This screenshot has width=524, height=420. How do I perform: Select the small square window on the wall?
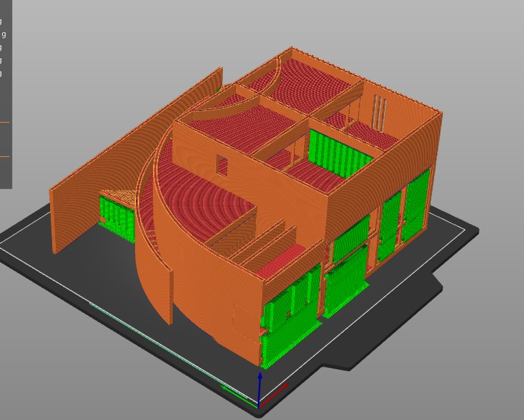[x=222, y=164]
